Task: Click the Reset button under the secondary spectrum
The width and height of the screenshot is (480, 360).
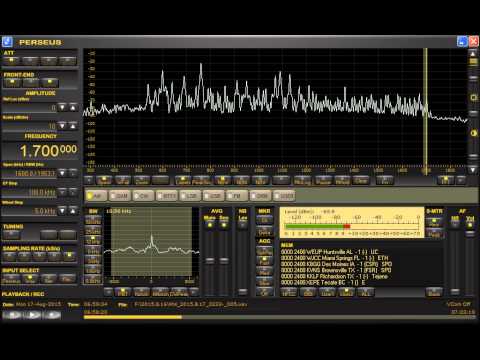Action: tap(142, 293)
